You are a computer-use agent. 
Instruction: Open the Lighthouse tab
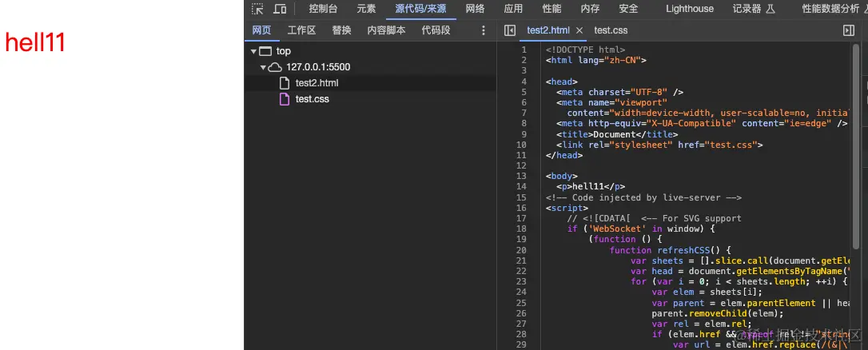[x=690, y=9]
